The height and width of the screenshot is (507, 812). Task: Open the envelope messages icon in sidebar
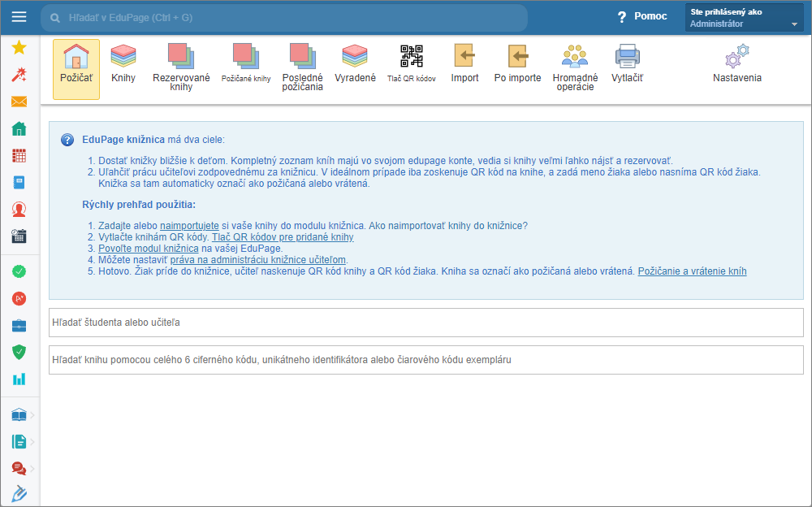coord(19,102)
